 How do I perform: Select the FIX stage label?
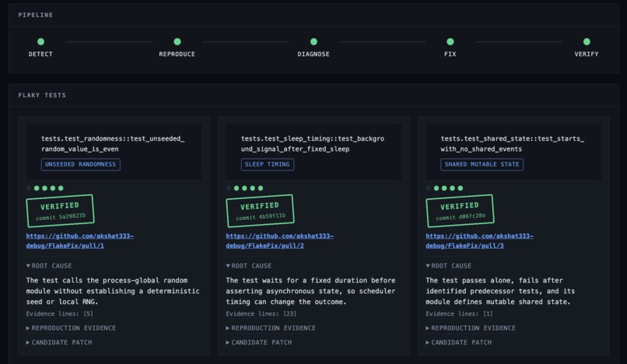(x=450, y=54)
